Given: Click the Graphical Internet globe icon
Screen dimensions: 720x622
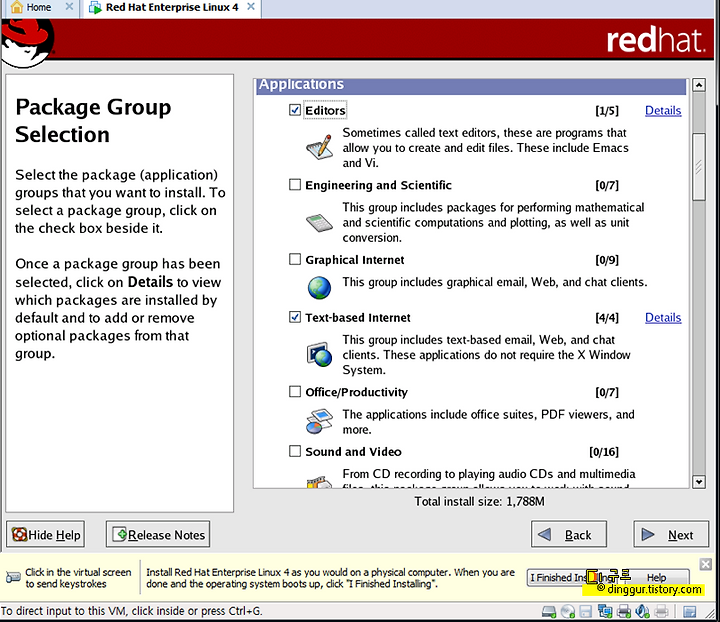Looking at the screenshot, I should (319, 288).
